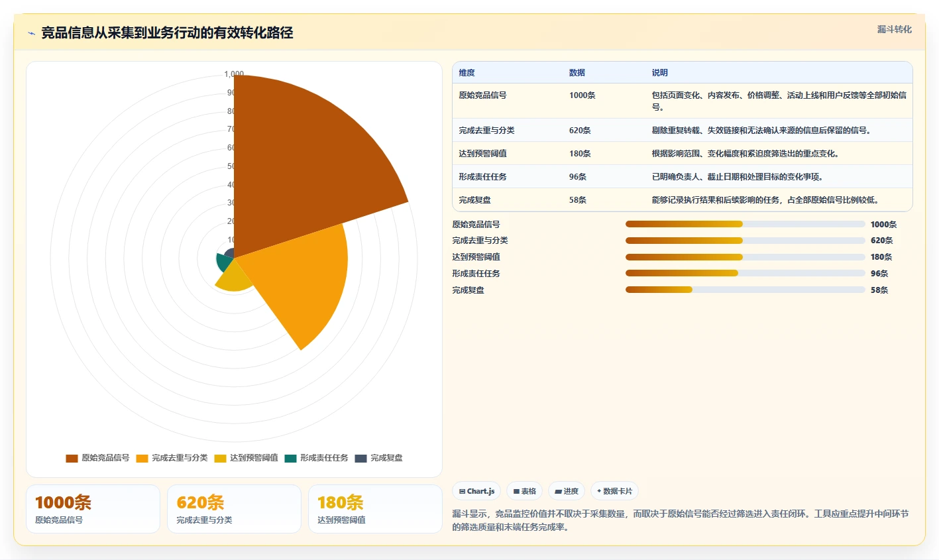Click the 完成去重与分类 progress bar

(746, 241)
